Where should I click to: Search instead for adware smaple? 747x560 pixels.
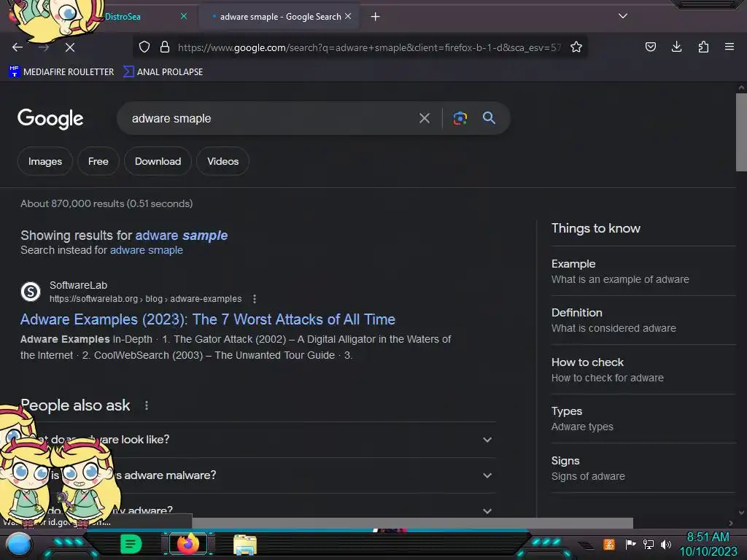click(146, 250)
